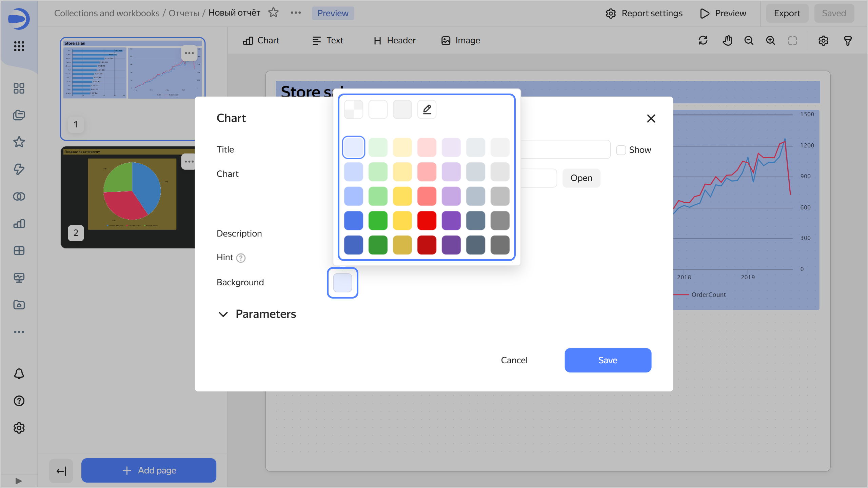Click the zoom in magnifier icon
868x488 pixels.
click(770, 41)
